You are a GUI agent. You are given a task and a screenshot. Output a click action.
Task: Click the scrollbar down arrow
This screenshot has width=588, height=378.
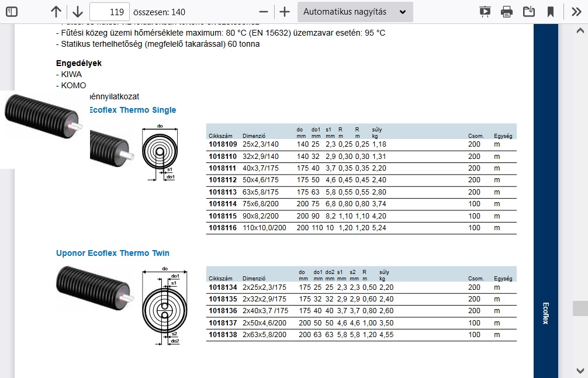pyautogui.click(x=580, y=370)
